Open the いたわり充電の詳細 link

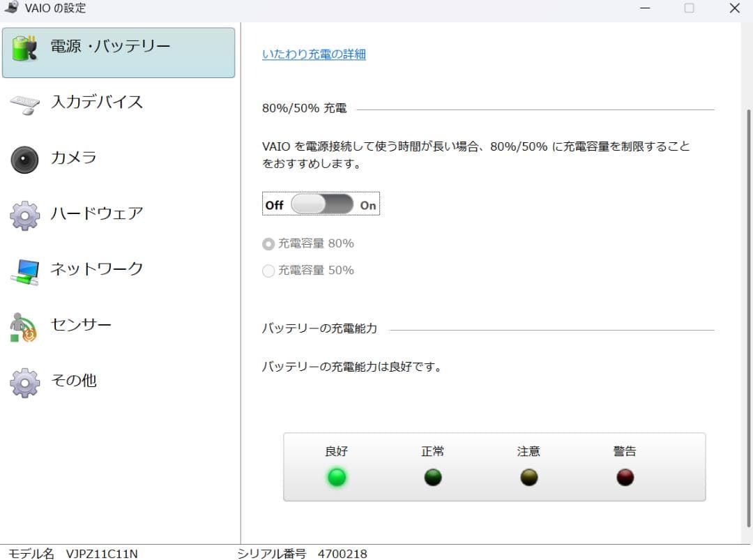click(313, 54)
